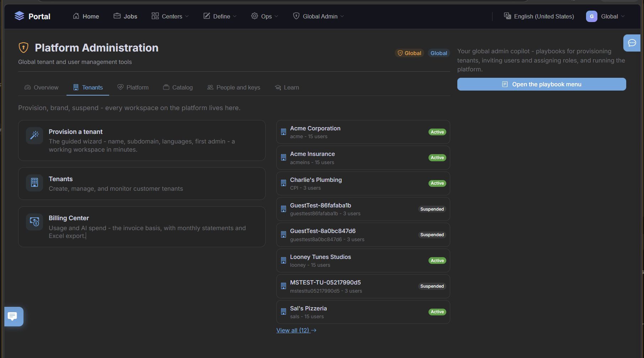Open the Sal's Pizzeria tenant name
This screenshot has width=644, height=358.
click(x=308, y=308)
